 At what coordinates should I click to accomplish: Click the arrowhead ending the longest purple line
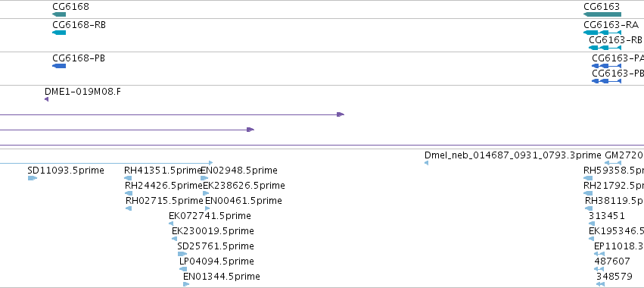pos(341,114)
